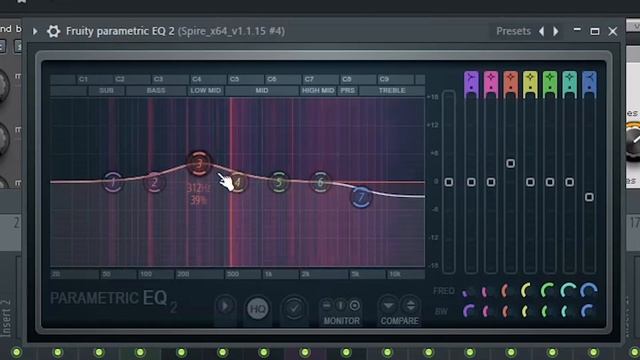Click the Compare down-arrow store button
The height and width of the screenshot is (360, 640).
click(388, 305)
